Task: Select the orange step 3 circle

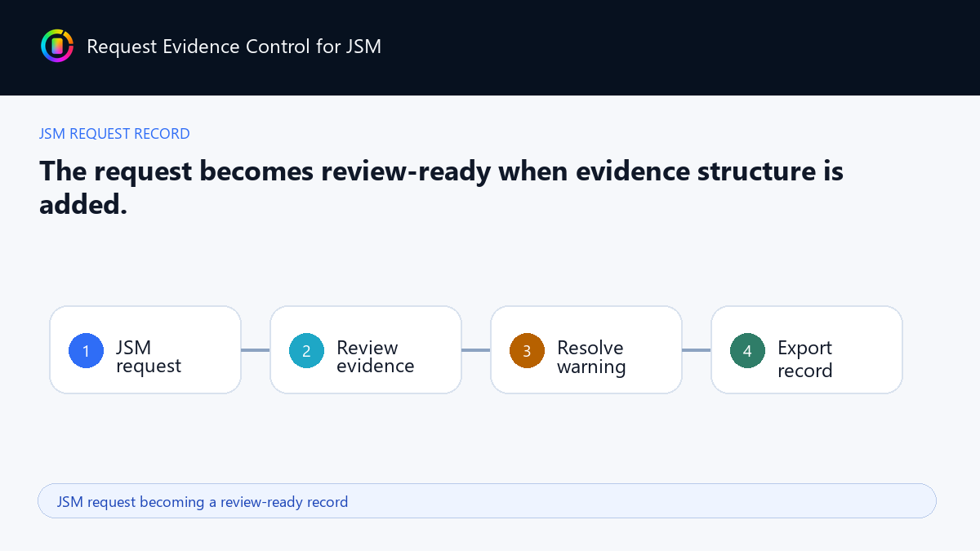Action: [x=527, y=350]
